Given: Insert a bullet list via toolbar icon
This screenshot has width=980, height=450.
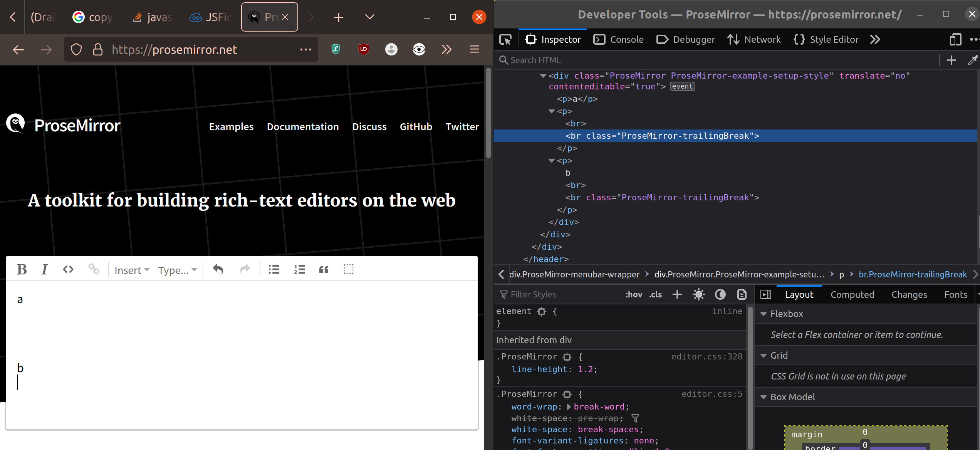Looking at the screenshot, I should click(x=274, y=269).
